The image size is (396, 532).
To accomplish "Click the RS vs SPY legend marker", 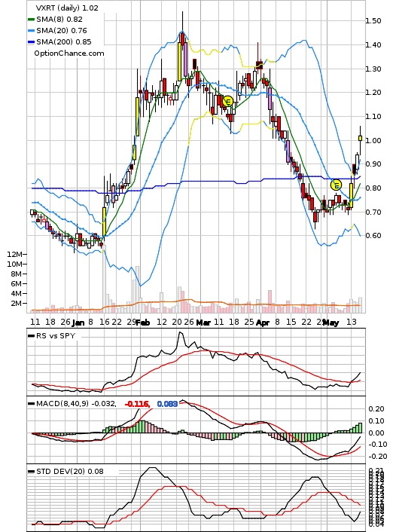I will pyautogui.click(x=31, y=336).
